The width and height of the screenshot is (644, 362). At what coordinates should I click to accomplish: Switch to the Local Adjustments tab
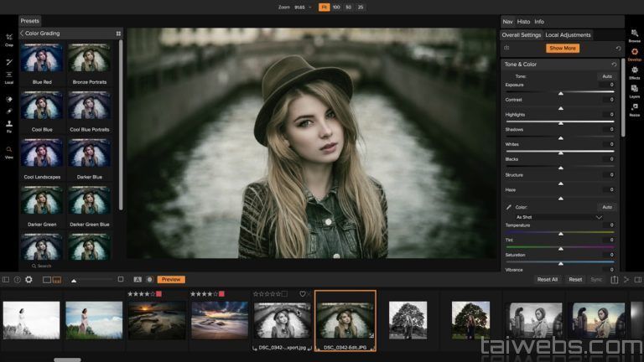coord(568,35)
